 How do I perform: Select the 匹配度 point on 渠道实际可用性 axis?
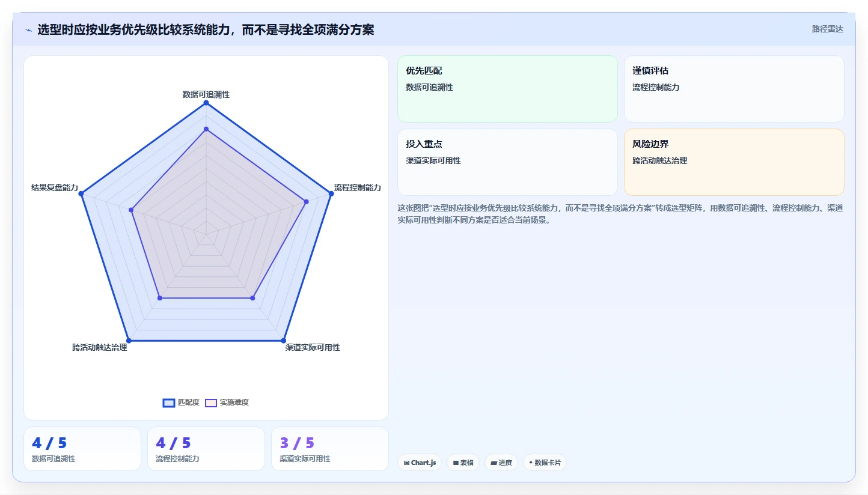[284, 341]
